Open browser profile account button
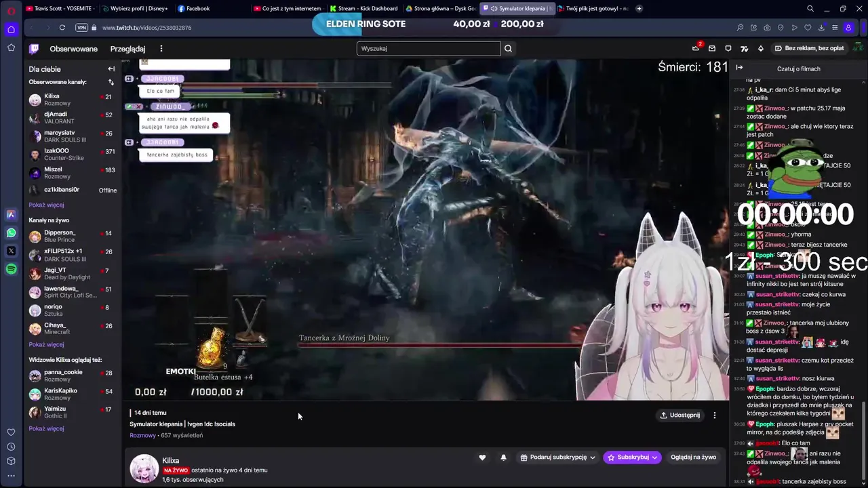868x488 pixels. pyautogui.click(x=848, y=28)
